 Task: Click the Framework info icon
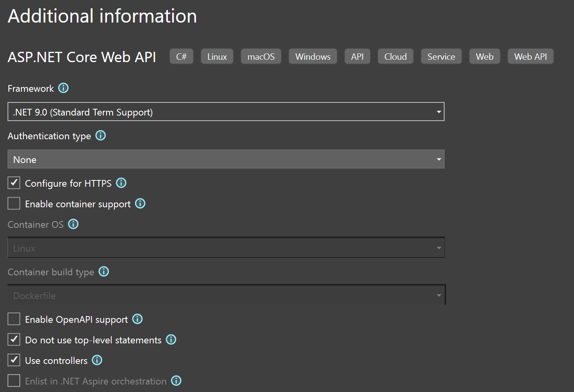tap(63, 88)
